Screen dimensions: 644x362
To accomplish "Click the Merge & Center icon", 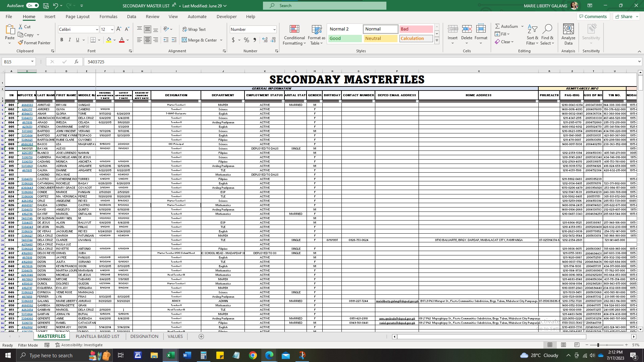I will (x=184, y=40).
